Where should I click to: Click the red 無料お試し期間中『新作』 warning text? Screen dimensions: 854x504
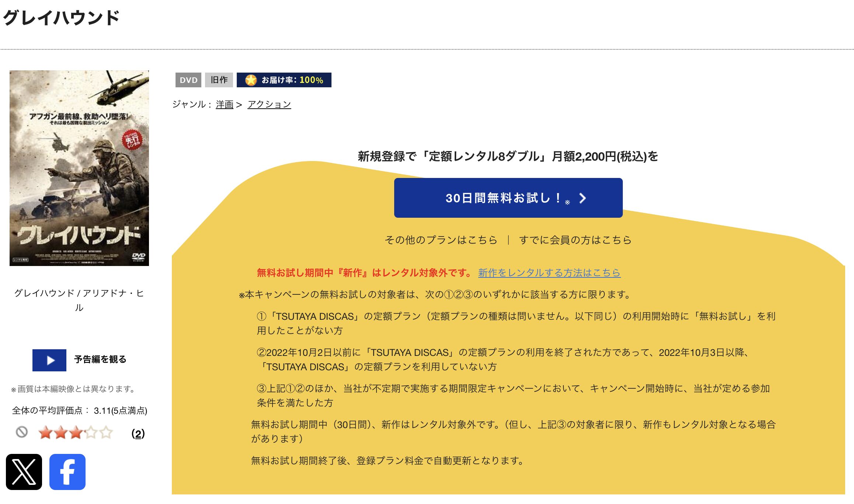click(364, 273)
